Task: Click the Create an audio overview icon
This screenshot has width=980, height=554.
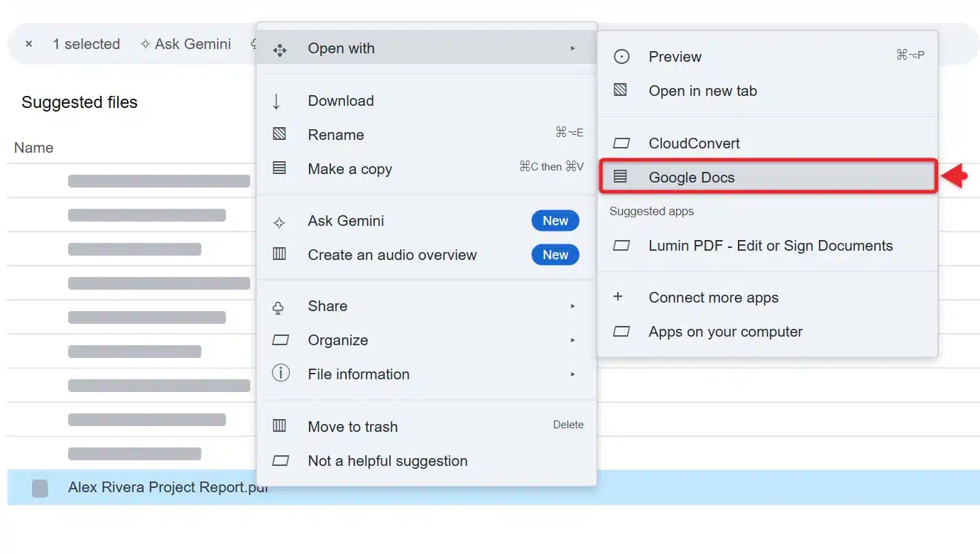Action: point(279,254)
